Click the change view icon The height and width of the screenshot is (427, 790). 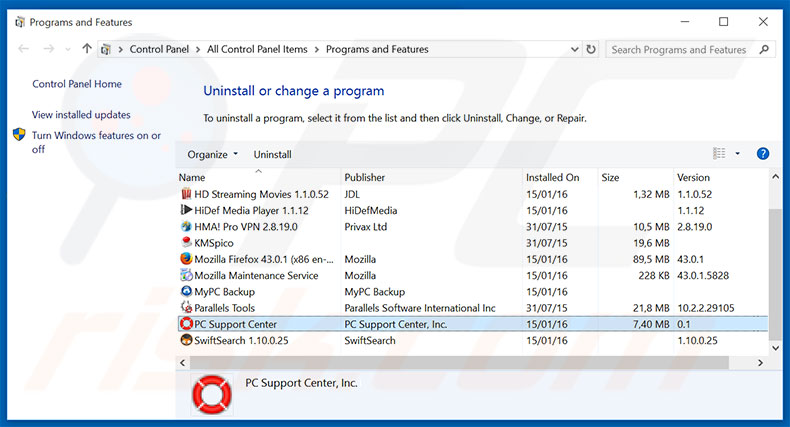pyautogui.click(x=719, y=154)
